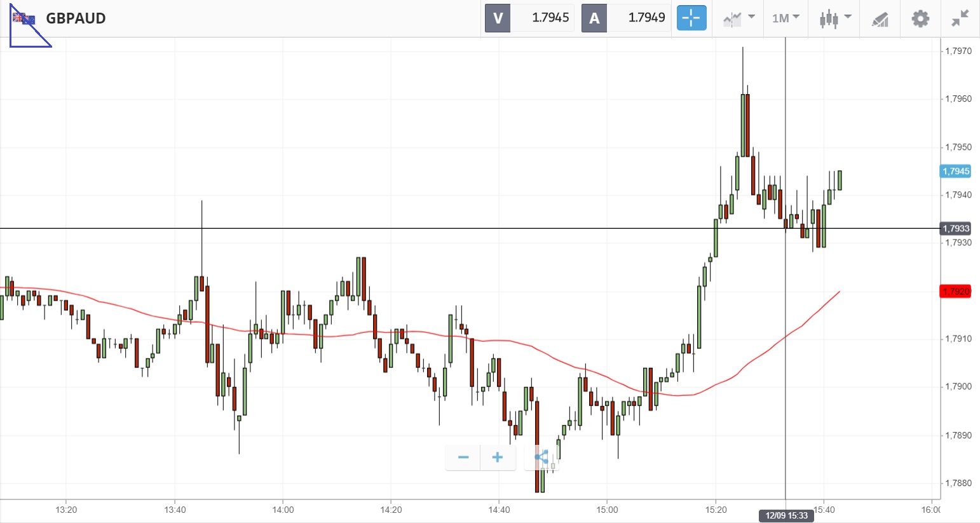This screenshot has width=980, height=523.
Task: Click the blue current price tag 1,7945
Action: pyautogui.click(x=955, y=171)
